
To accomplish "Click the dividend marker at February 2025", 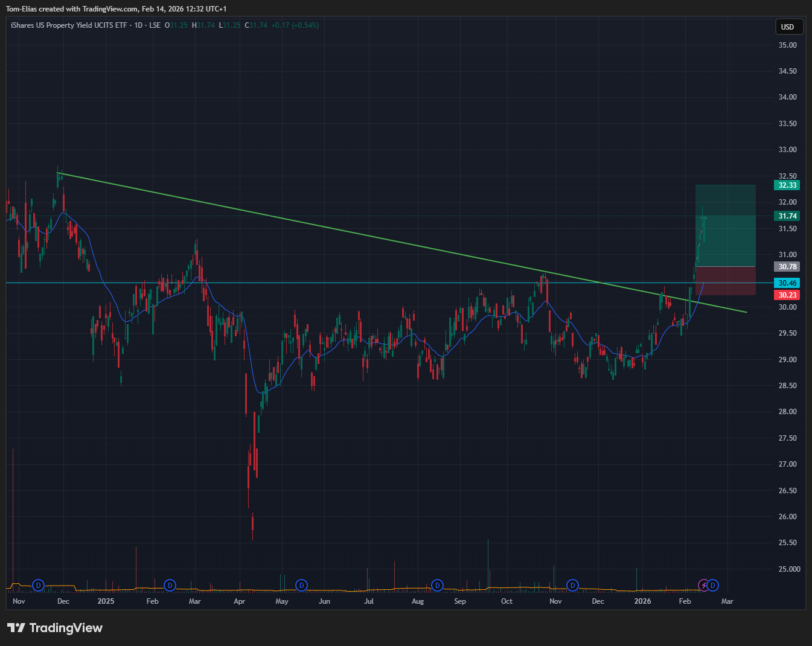I will pos(170,585).
